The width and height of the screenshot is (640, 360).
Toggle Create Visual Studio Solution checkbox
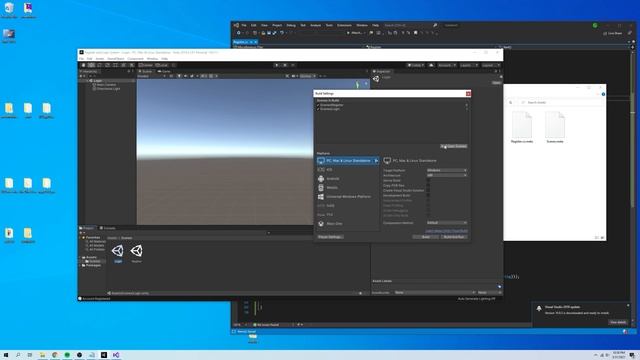pyautogui.click(x=428, y=190)
